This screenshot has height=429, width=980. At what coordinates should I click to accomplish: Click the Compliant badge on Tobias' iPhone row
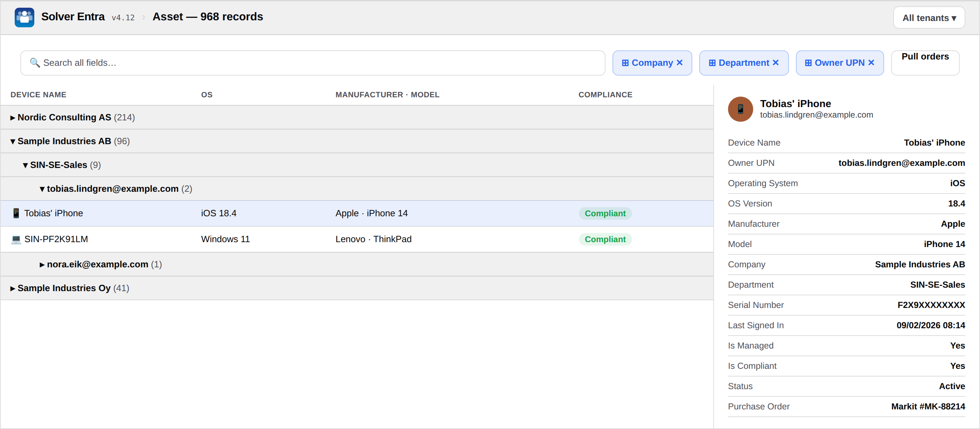(x=605, y=213)
